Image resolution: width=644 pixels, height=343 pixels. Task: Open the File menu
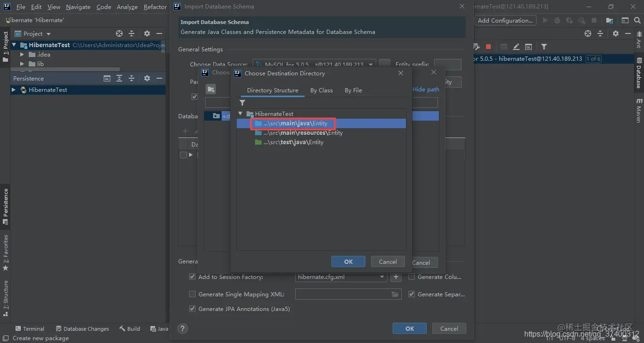point(21,7)
